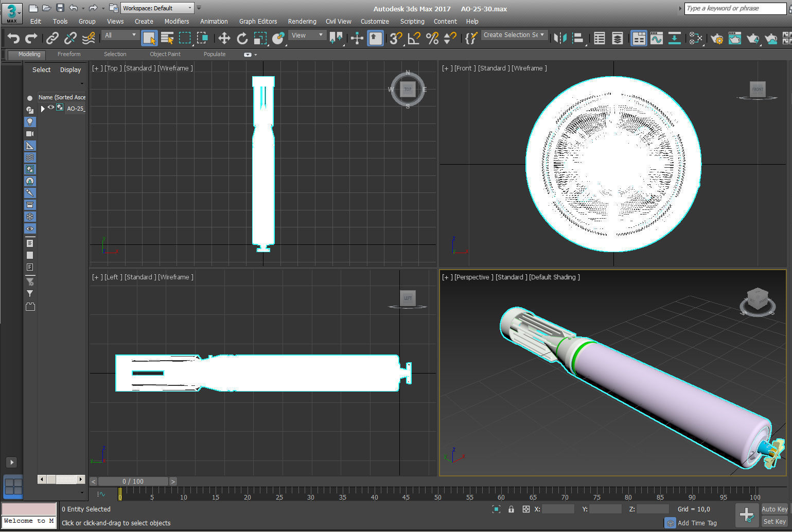
Task: Click the 0 / 100 time slider
Action: (133, 482)
